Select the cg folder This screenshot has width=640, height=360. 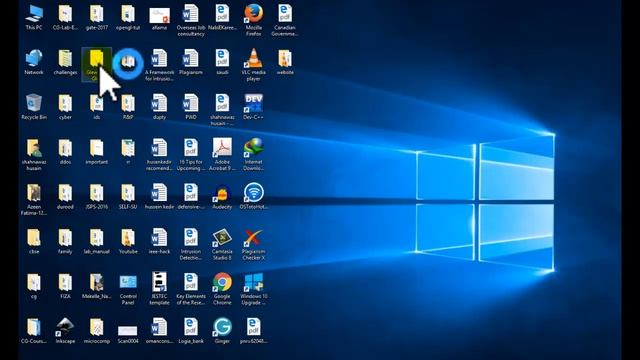click(34, 286)
